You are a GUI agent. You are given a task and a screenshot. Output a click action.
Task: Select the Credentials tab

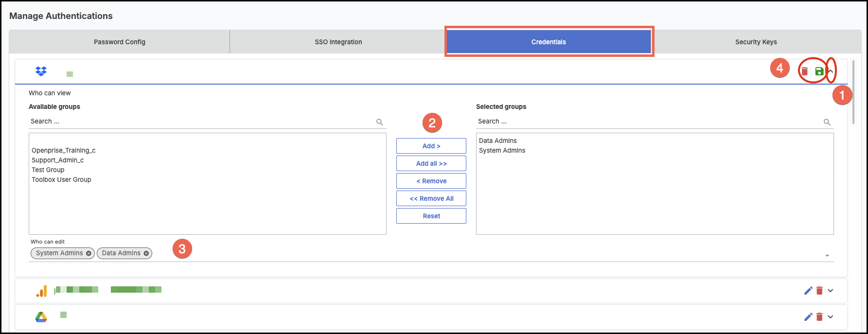(x=549, y=42)
